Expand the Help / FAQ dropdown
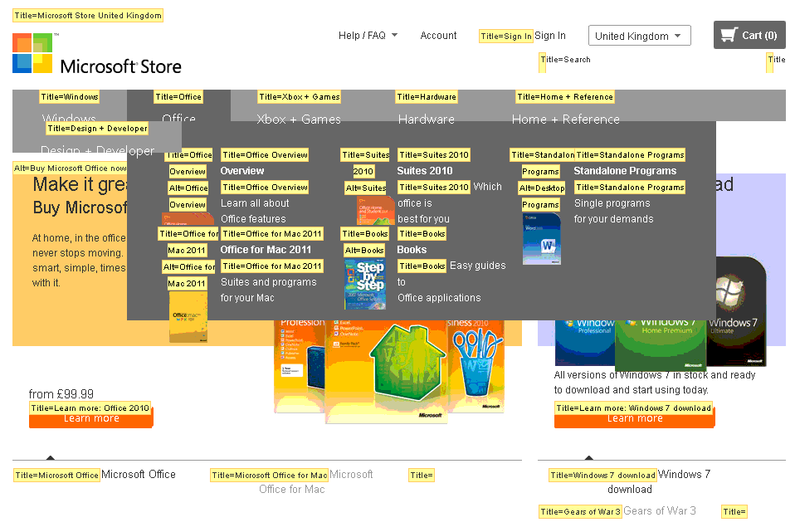 [368, 36]
